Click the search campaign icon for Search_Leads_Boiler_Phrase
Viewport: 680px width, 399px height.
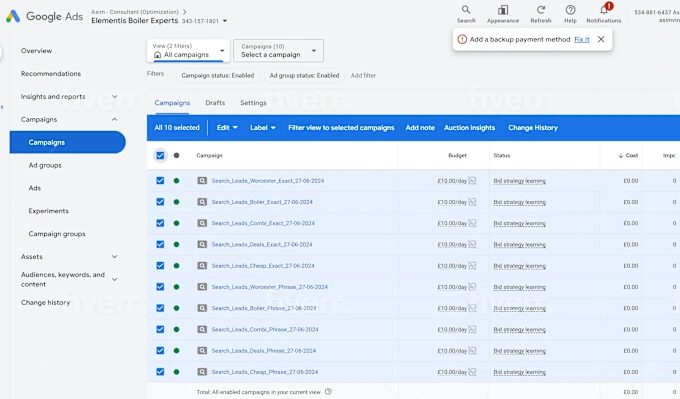click(x=202, y=308)
